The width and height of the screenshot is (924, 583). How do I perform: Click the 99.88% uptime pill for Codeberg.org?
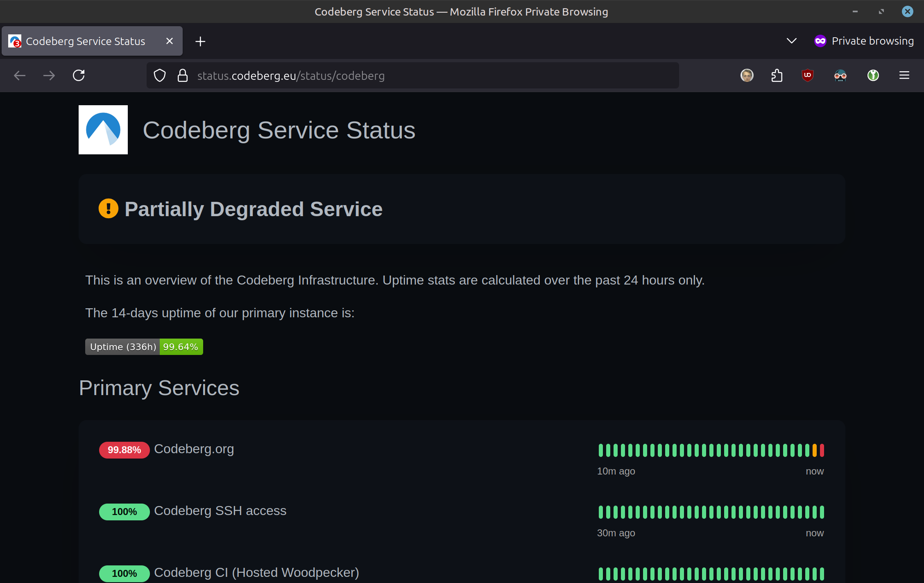tap(124, 450)
